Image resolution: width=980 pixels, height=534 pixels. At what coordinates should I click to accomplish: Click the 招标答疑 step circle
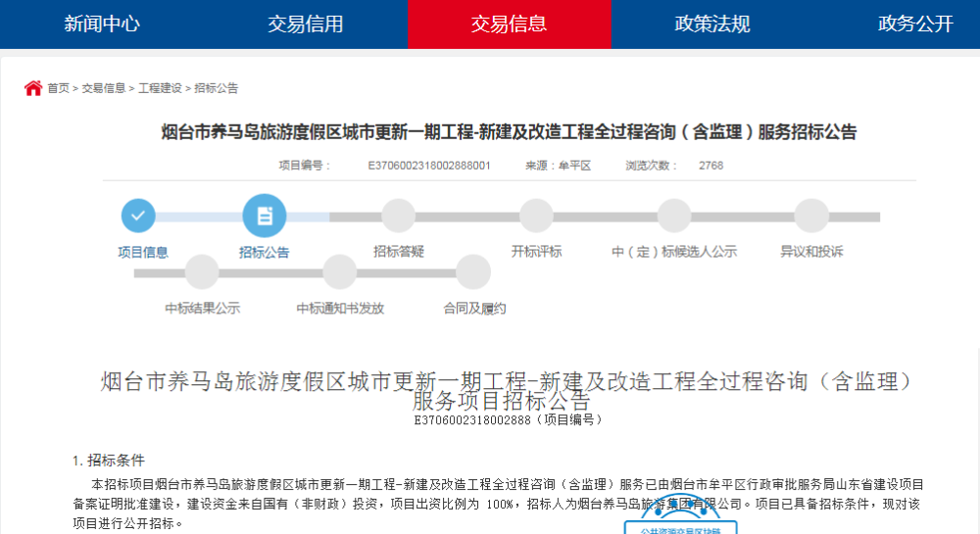[x=399, y=216]
